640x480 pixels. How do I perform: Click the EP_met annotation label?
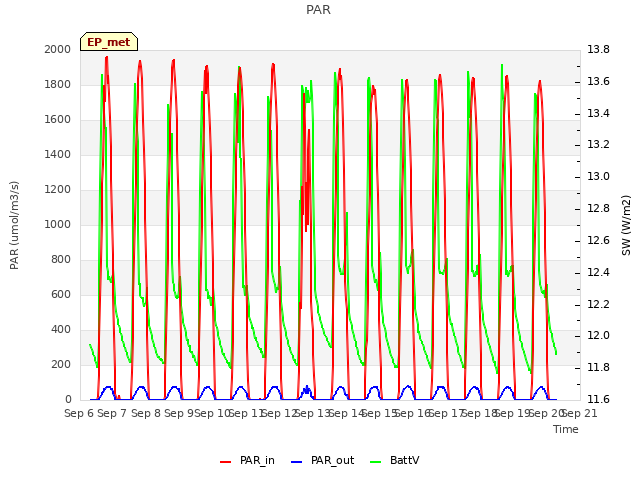[109, 42]
